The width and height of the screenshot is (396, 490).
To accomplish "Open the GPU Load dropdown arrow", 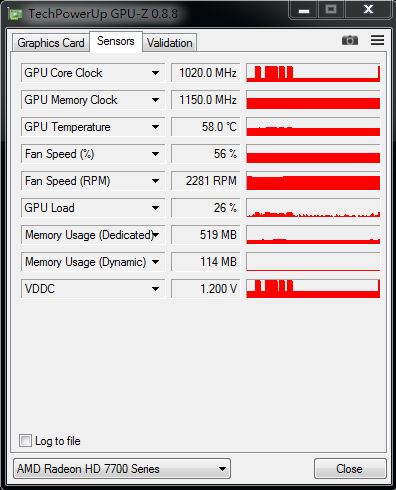I will 155,208.
